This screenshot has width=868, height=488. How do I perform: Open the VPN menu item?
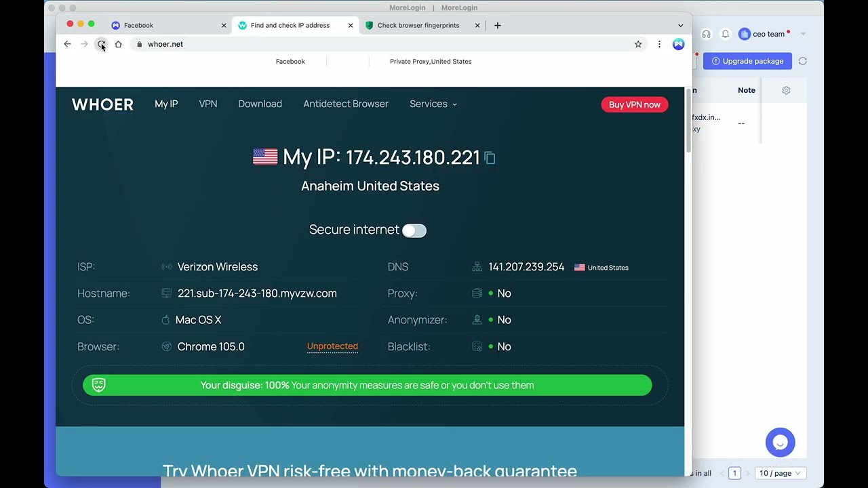(208, 104)
